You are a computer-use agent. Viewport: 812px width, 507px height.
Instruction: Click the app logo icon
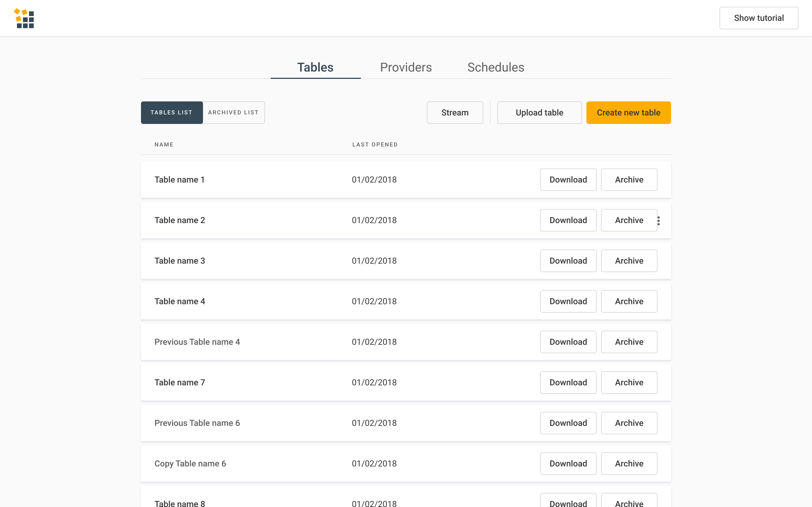[24, 18]
